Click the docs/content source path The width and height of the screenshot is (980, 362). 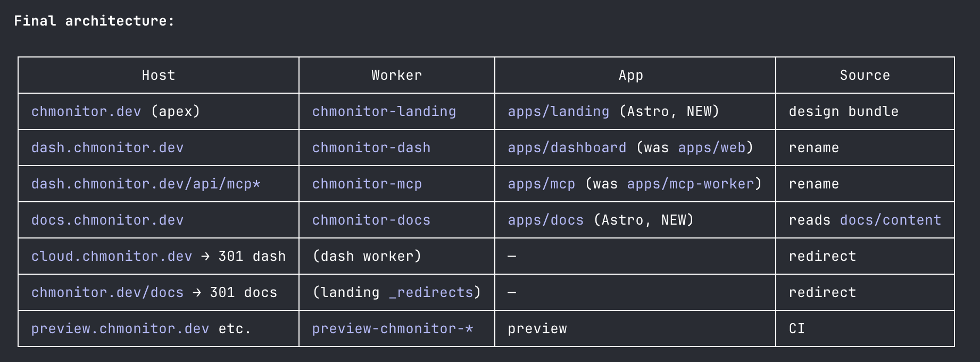point(891,220)
